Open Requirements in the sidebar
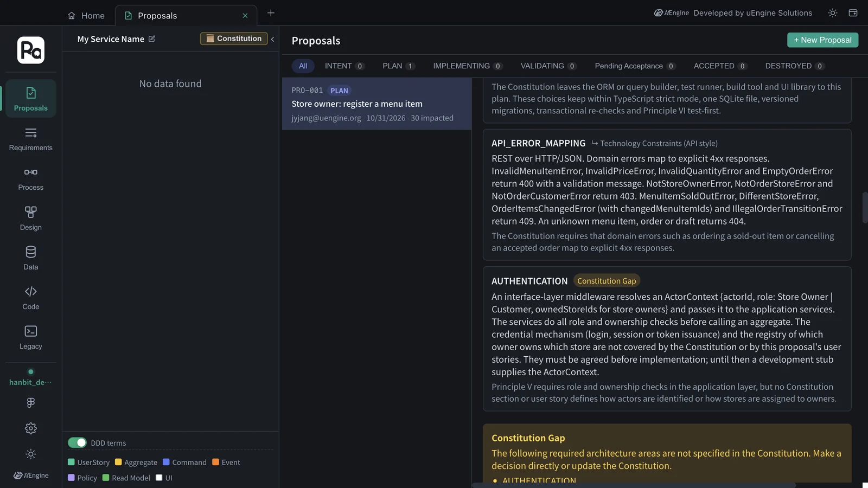Image resolution: width=868 pixels, height=488 pixels. pos(31,139)
